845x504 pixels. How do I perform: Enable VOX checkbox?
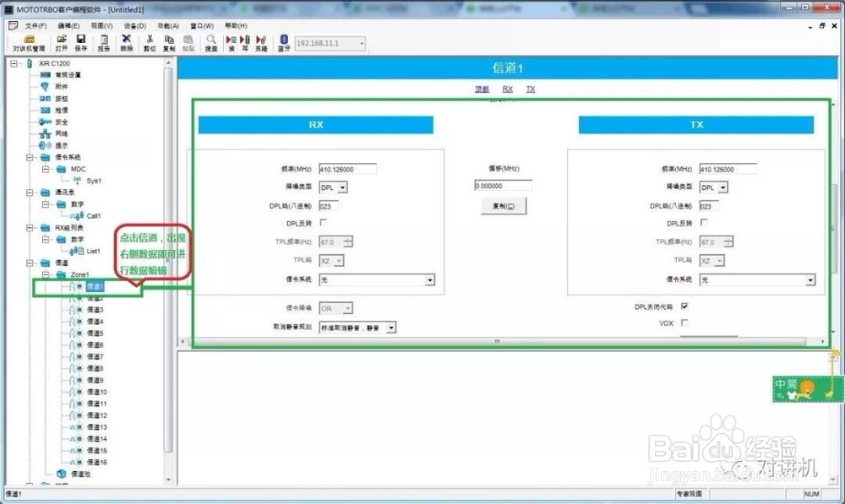(x=684, y=322)
